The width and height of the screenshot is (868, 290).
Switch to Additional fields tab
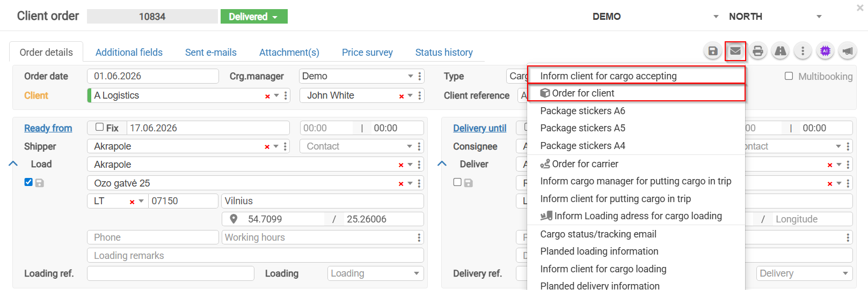129,53
